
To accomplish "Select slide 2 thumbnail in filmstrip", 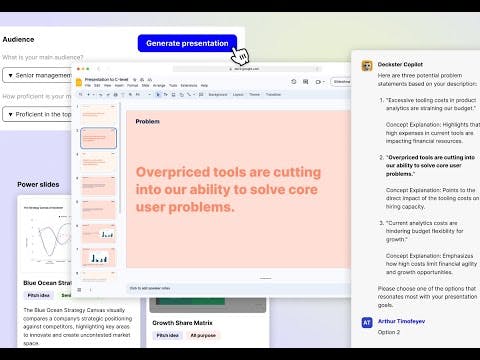I will click(x=99, y=138).
